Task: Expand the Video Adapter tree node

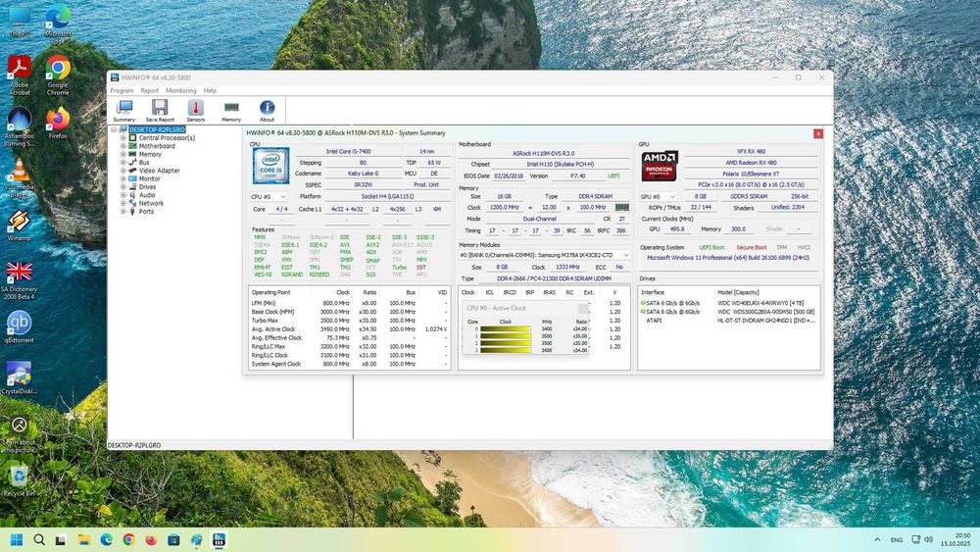Action: 123,171
